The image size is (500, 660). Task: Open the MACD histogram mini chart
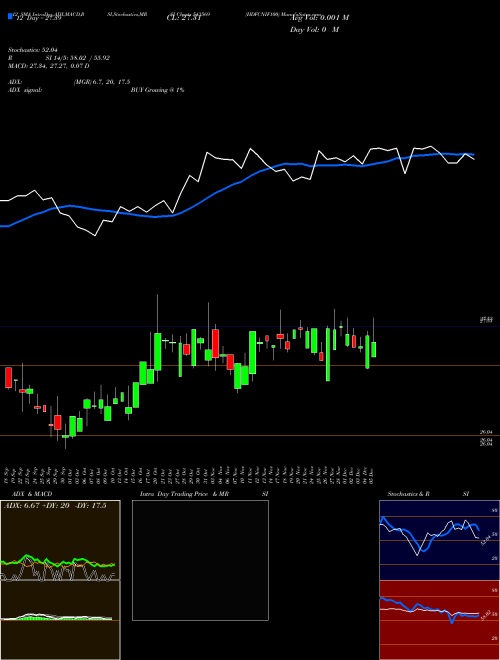(60, 620)
